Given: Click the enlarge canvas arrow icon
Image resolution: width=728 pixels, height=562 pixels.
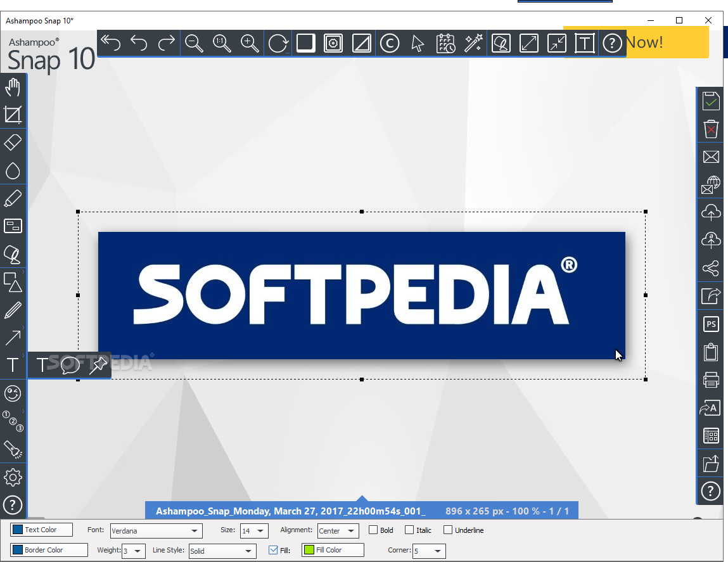Looking at the screenshot, I should pos(529,43).
